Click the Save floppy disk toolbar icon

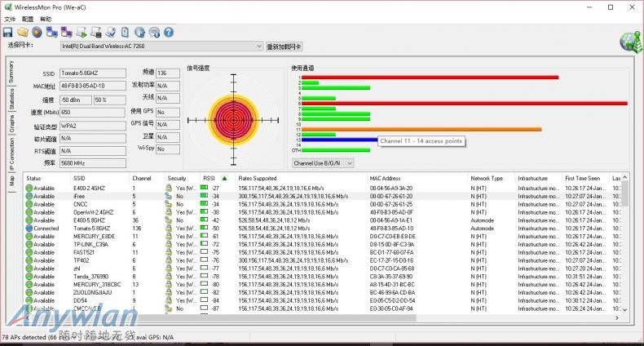pyautogui.click(x=8, y=33)
